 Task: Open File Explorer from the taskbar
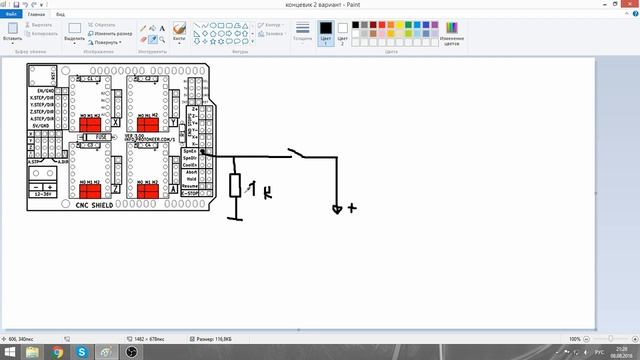pos(32,352)
